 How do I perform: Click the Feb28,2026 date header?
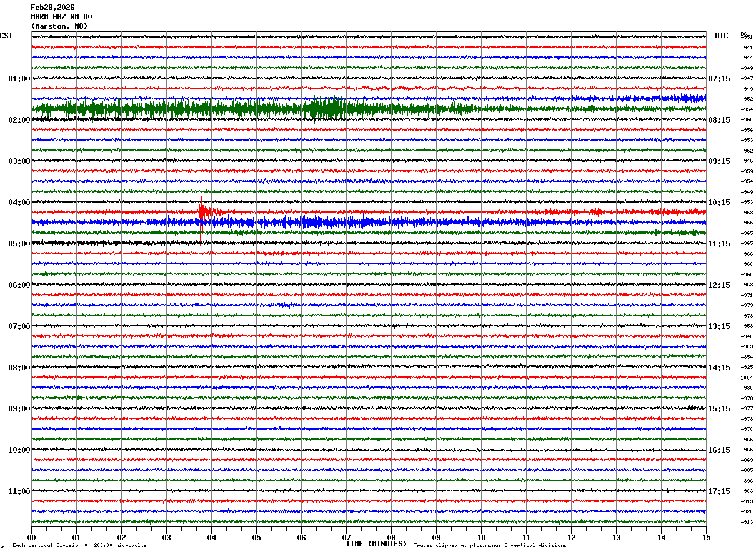click(52, 8)
